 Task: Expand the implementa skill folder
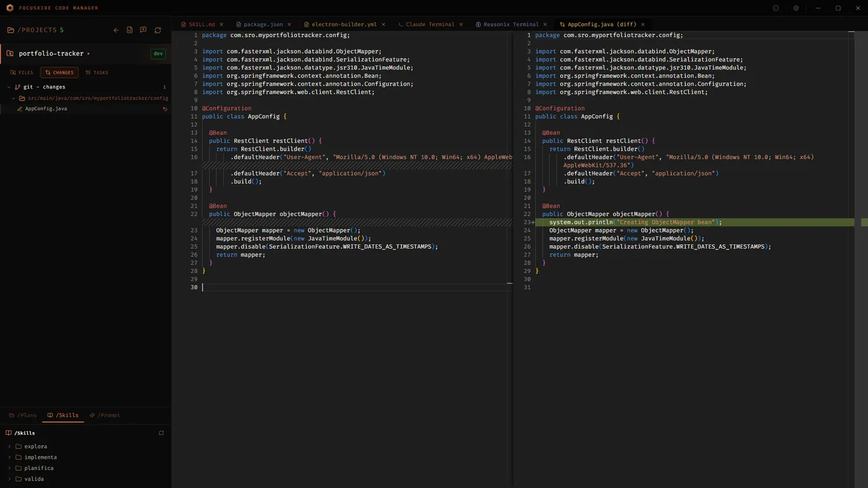pos(9,457)
